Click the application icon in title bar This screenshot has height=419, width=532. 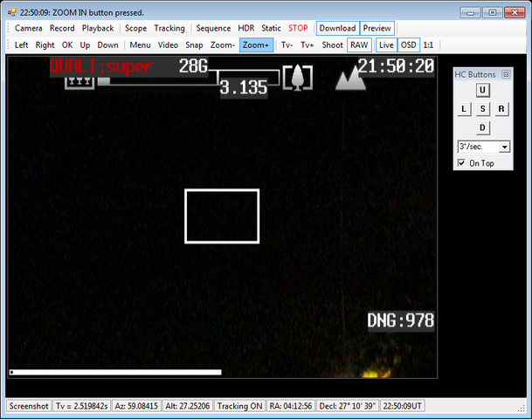(12, 12)
